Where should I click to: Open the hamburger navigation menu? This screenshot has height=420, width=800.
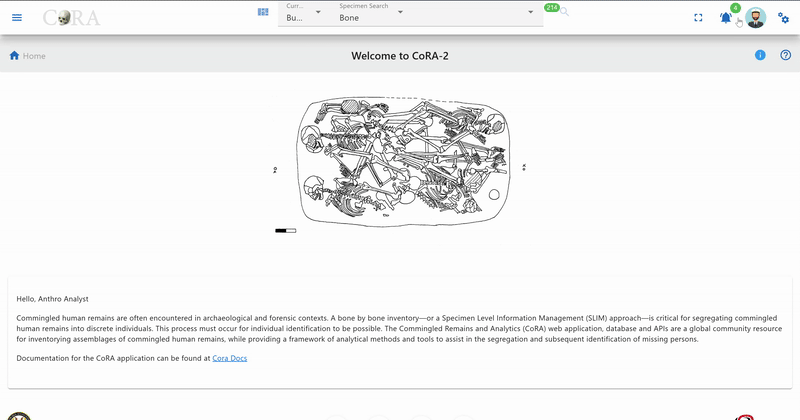[x=17, y=17]
